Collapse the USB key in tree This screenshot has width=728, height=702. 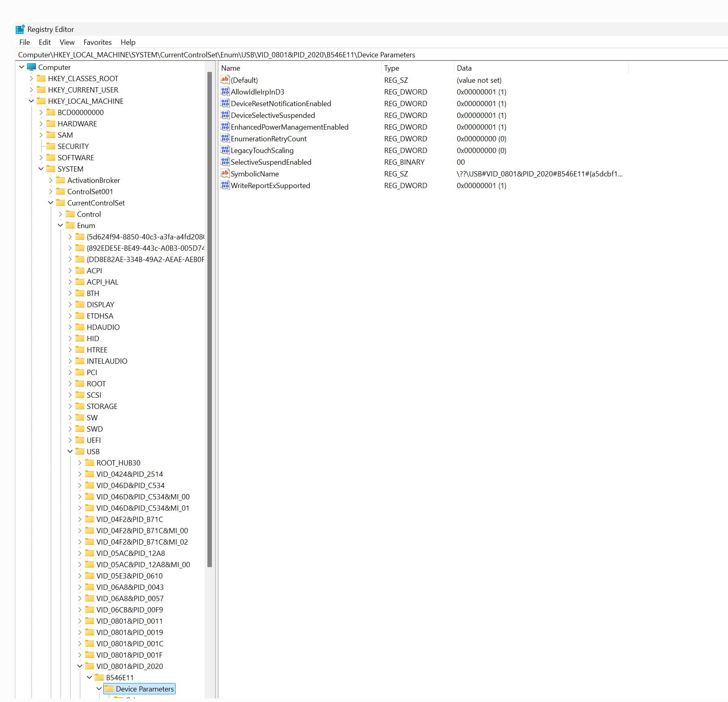(x=70, y=451)
